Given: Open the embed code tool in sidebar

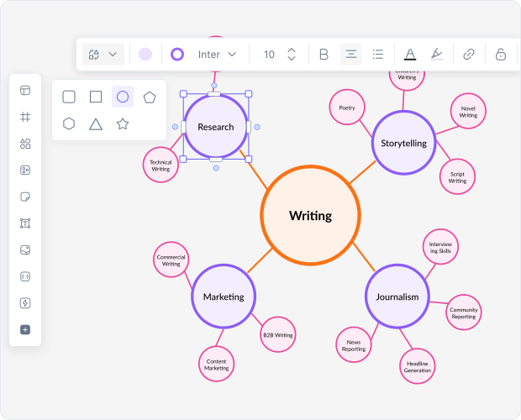Looking at the screenshot, I should pyautogui.click(x=25, y=276).
